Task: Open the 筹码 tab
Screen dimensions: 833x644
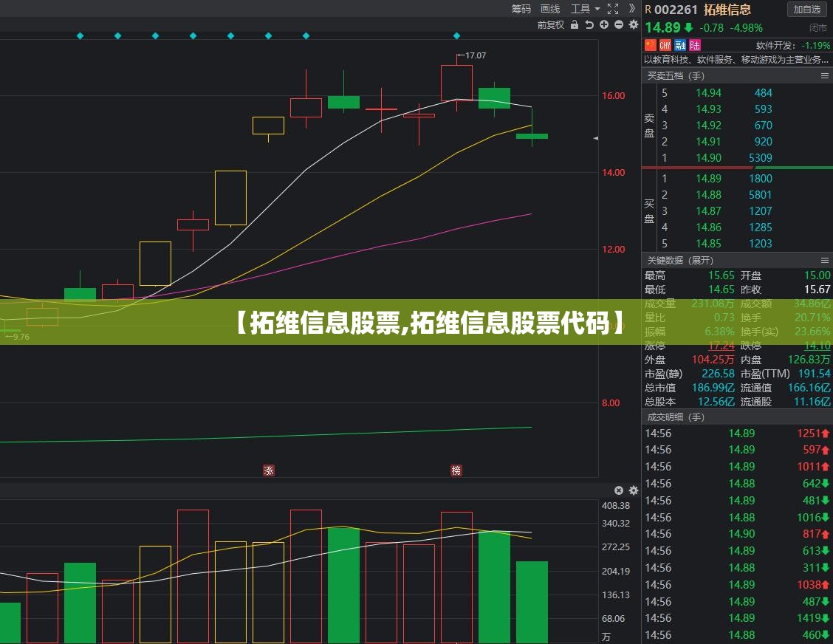Action: (521, 9)
